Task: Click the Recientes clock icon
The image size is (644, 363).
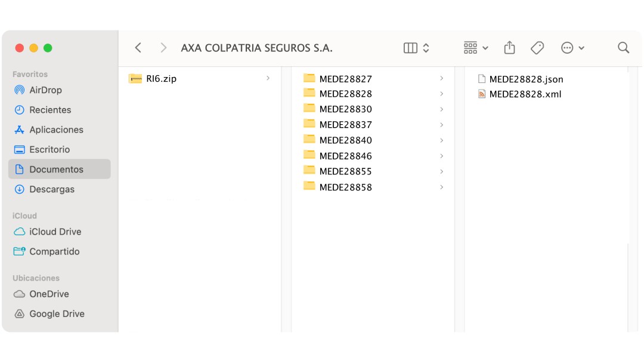Action: 19,110
